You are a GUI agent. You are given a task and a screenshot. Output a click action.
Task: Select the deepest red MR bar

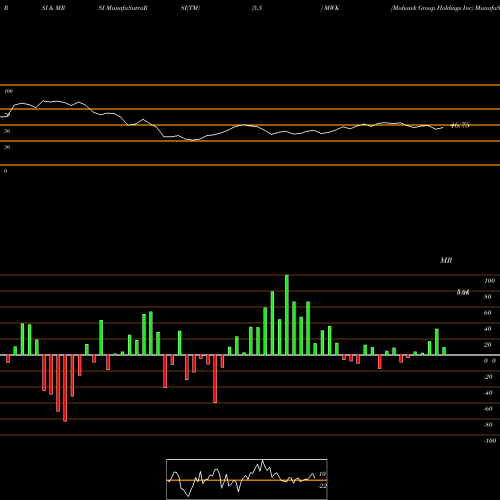(x=65, y=388)
